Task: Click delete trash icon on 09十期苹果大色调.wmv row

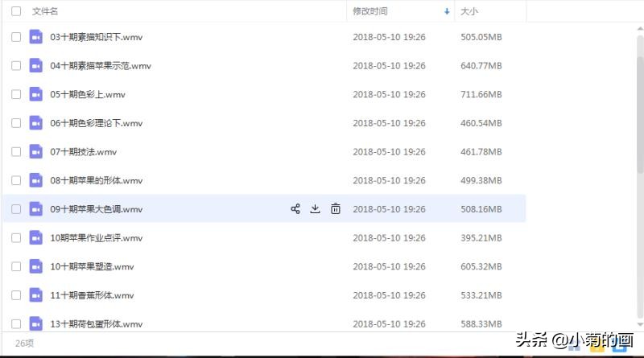Action: 336,208
